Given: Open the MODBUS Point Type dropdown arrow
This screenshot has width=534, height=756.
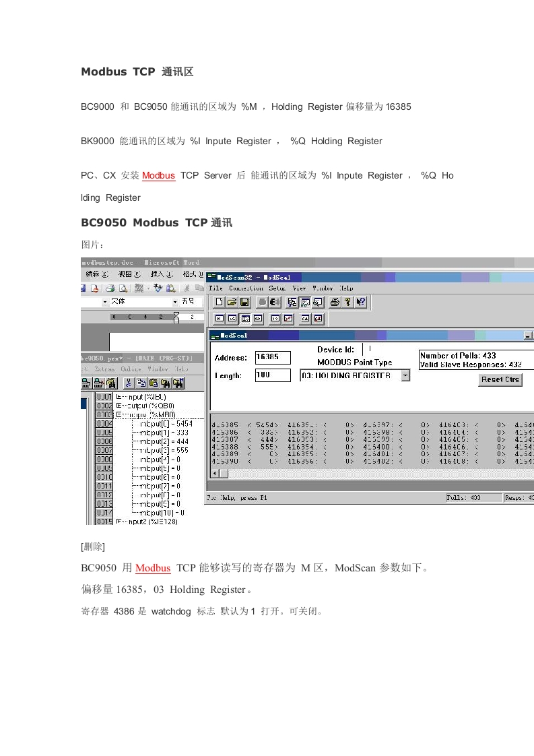Looking at the screenshot, I should [x=406, y=375].
